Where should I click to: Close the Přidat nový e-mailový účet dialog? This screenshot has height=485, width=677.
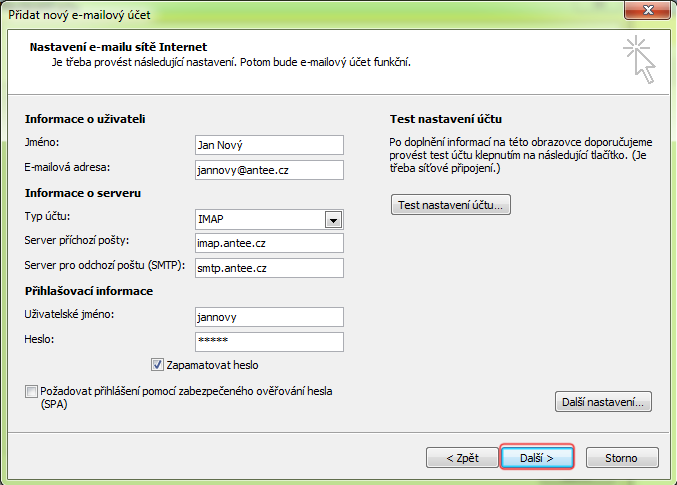coord(646,11)
